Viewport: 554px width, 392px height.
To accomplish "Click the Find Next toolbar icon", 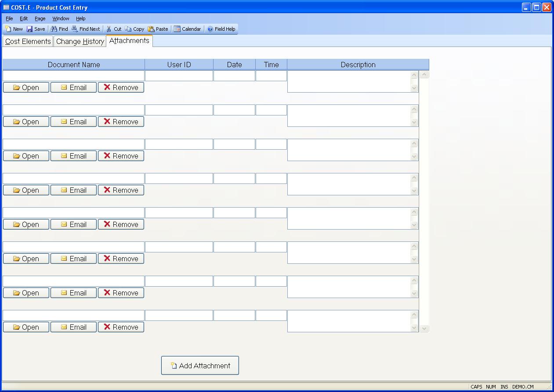I will [x=75, y=29].
